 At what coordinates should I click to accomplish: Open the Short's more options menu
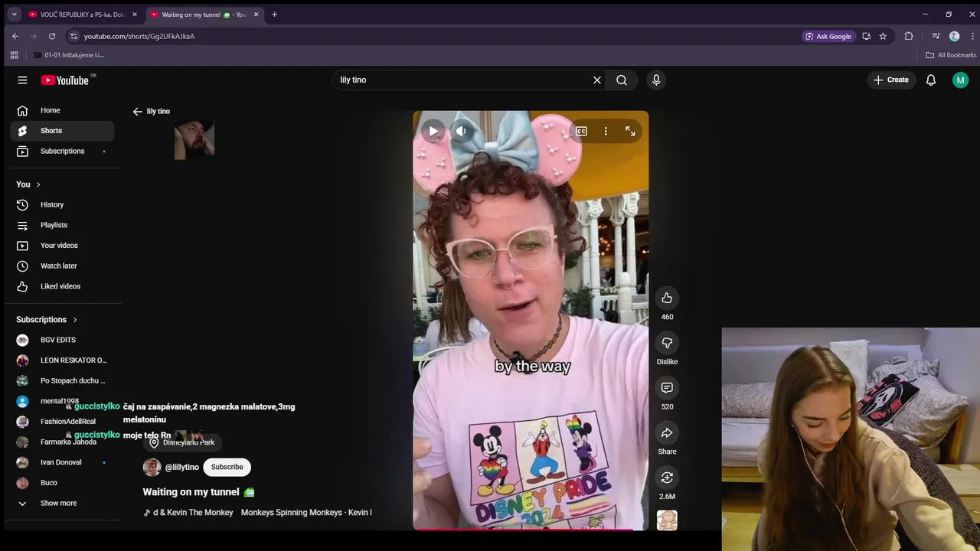coord(606,131)
